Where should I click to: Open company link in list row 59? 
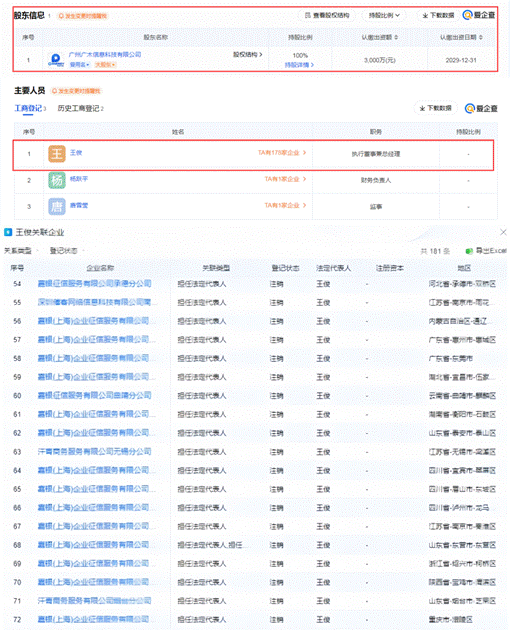[96, 377]
